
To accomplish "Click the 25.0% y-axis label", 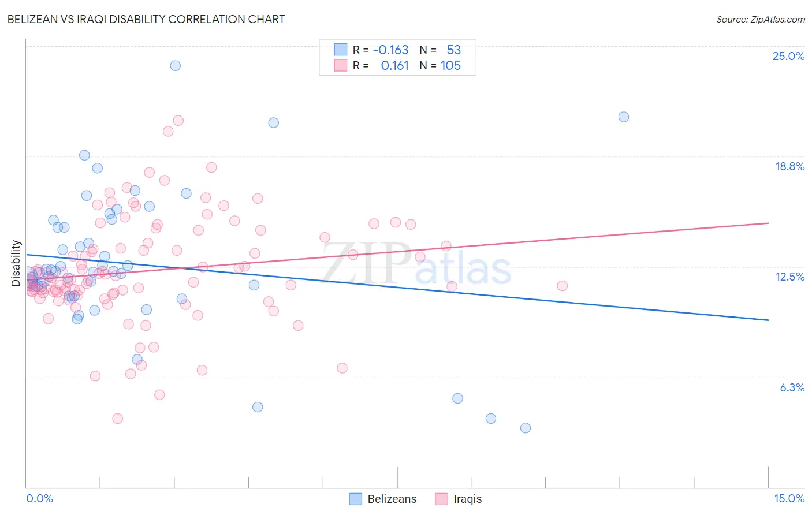I will pyautogui.click(x=788, y=56).
